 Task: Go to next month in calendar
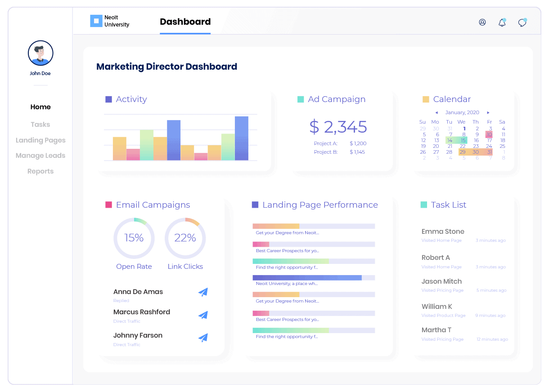(x=488, y=113)
